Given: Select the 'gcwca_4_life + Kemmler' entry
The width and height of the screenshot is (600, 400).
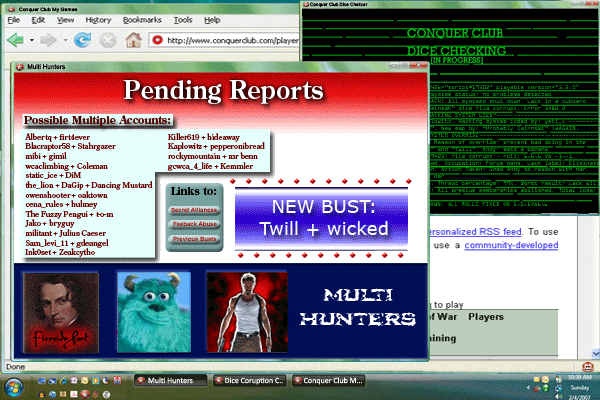Looking at the screenshot, I should coord(210,166).
